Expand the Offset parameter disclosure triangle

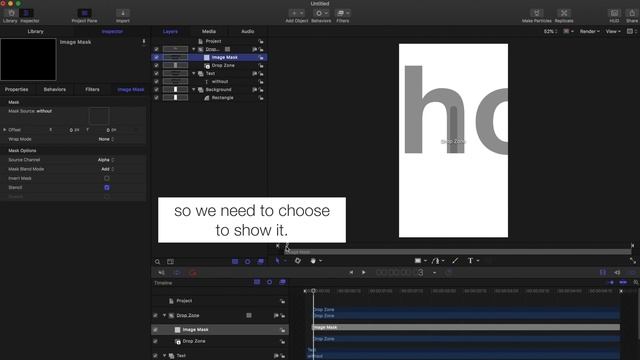(5, 130)
